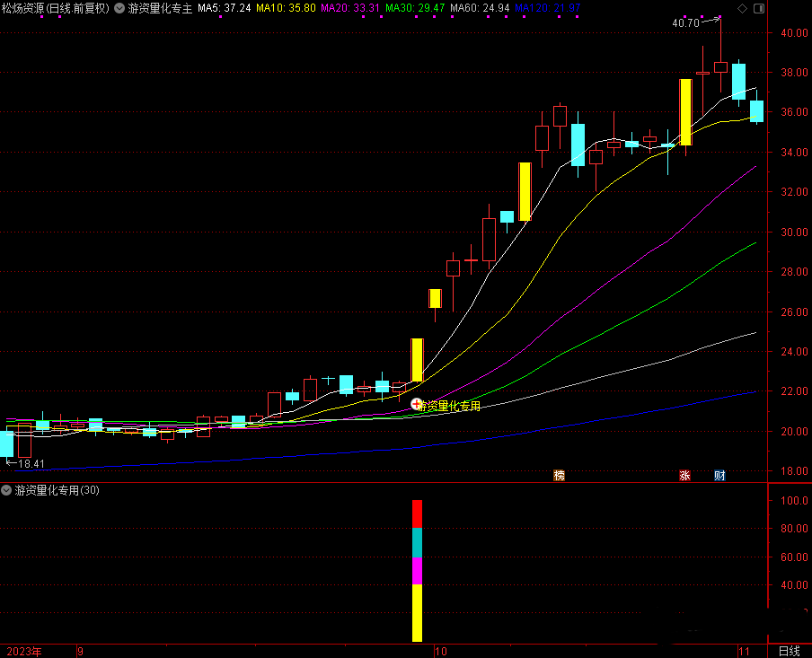Select the MA5 moving average label
The width and height of the screenshot is (812, 658).
coord(224,8)
